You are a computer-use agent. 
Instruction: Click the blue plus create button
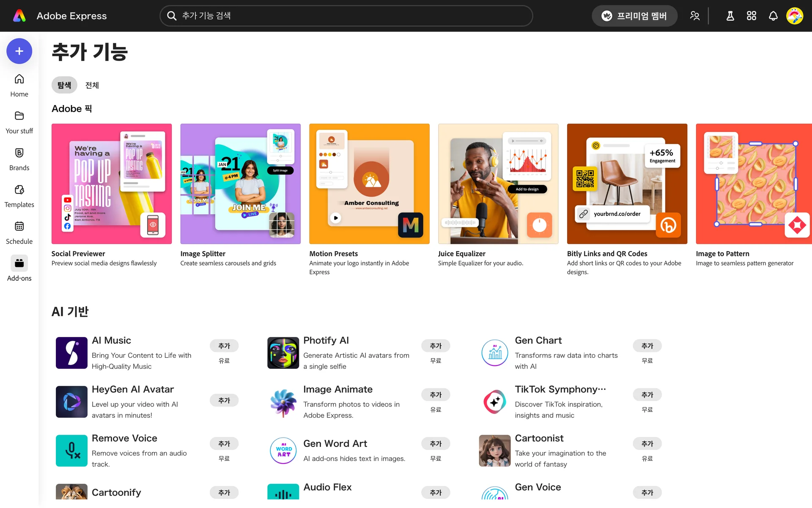pyautogui.click(x=19, y=51)
